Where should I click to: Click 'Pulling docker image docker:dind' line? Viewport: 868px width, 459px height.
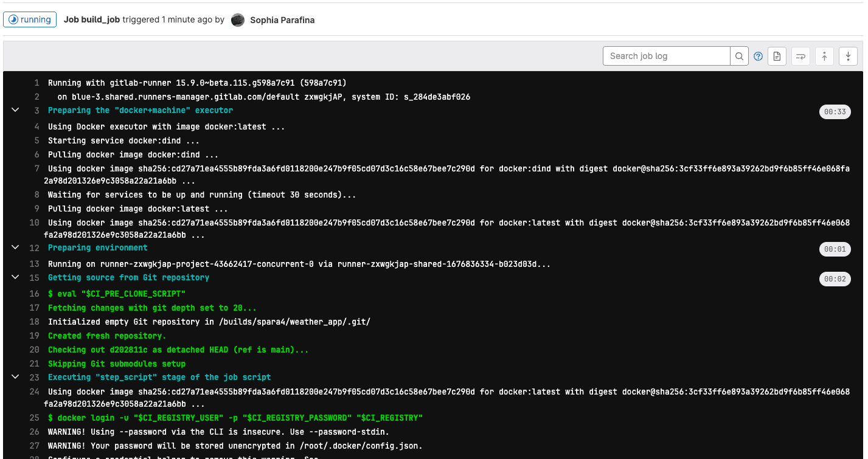click(x=133, y=155)
